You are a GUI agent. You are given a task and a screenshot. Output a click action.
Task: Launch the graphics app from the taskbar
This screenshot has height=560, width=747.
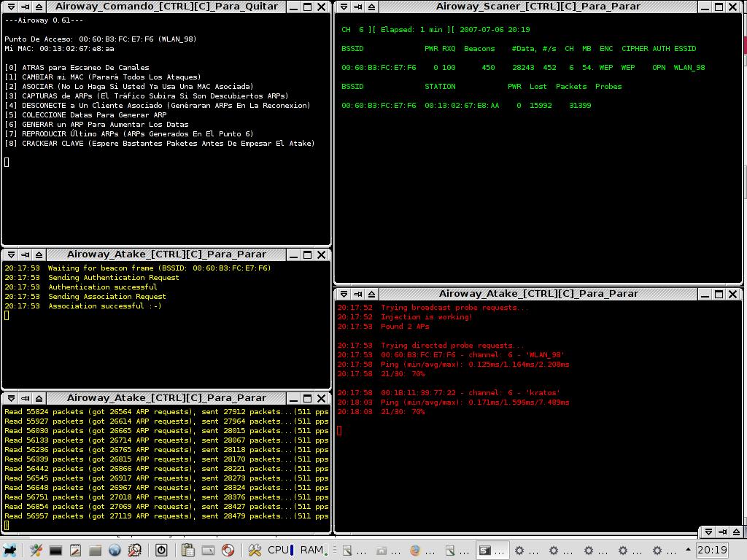36,550
